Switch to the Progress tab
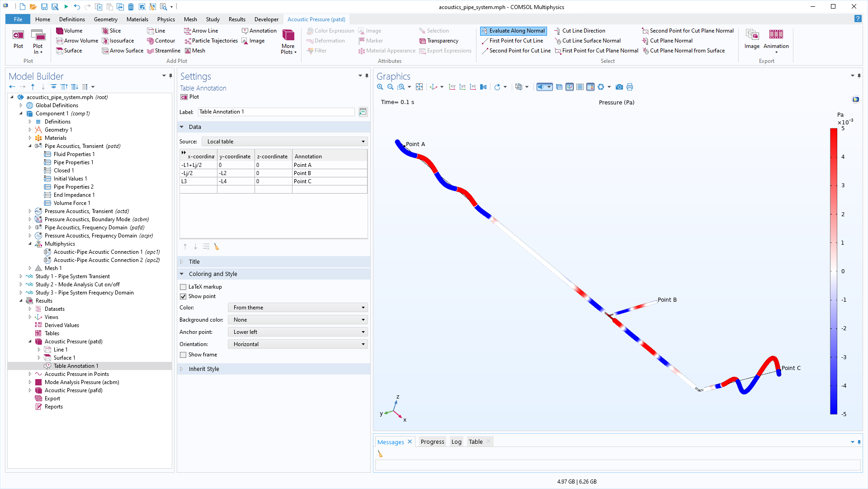868x489 pixels. (x=432, y=442)
